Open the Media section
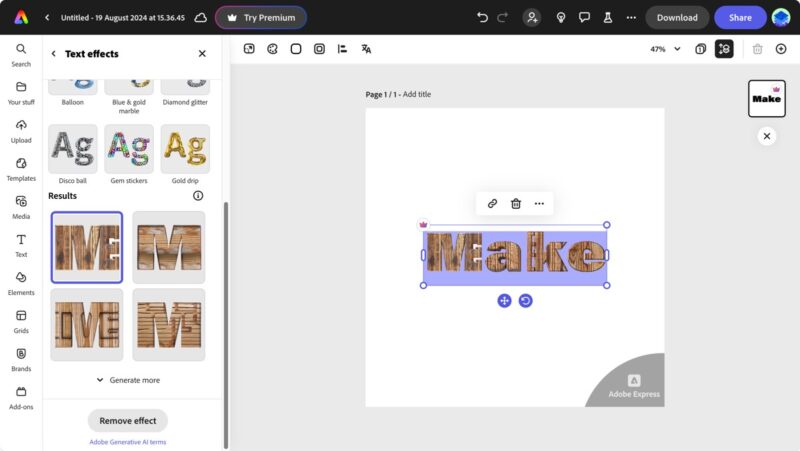Image resolution: width=800 pixels, height=451 pixels. (21, 207)
